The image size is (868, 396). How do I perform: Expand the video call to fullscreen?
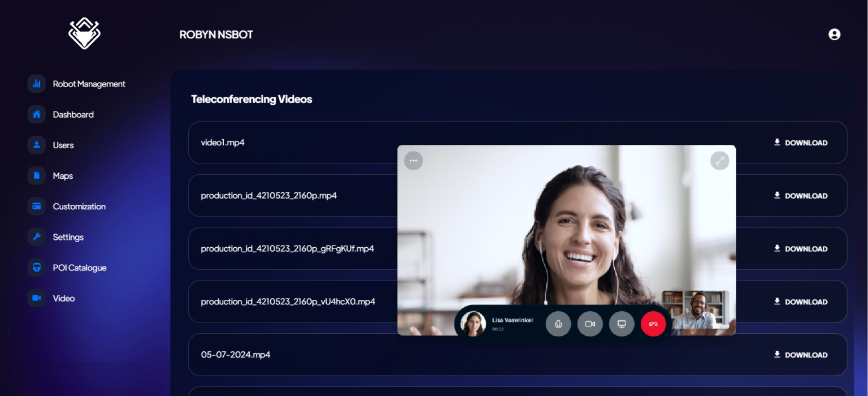click(719, 161)
